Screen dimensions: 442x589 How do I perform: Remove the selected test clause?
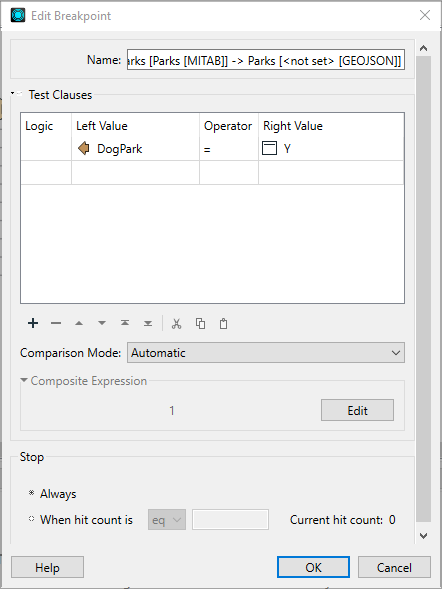coord(56,323)
